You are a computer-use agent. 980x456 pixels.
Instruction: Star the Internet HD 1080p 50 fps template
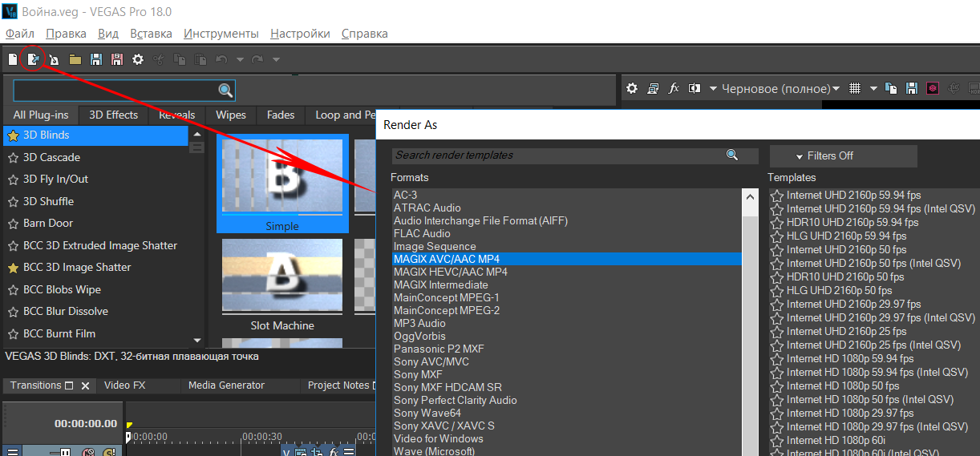click(x=777, y=385)
